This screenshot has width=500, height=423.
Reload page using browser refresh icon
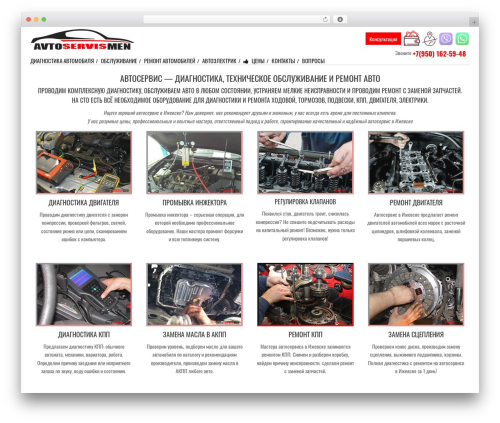(325, 19)
